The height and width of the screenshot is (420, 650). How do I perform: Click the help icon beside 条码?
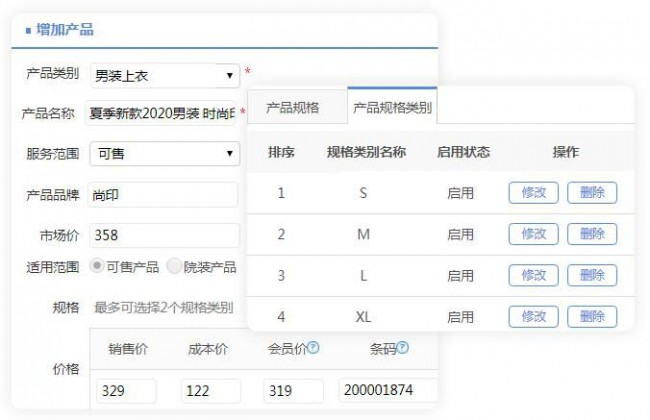[x=402, y=348]
